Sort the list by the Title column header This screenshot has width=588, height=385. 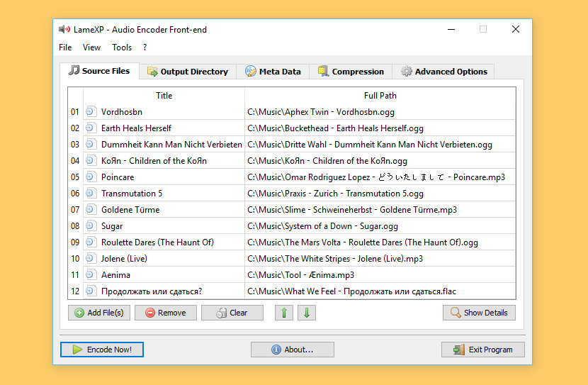(164, 96)
